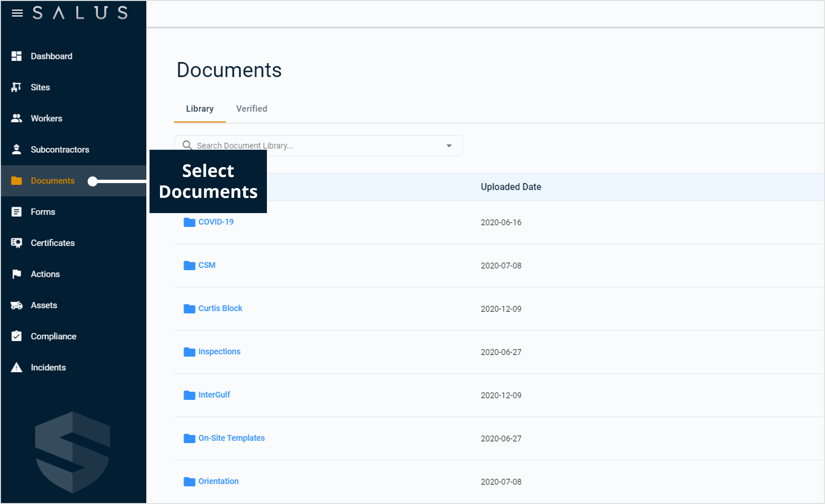Viewport: 825px width, 504px height.
Task: Open the Dashboard via its grid icon
Action: pos(16,56)
